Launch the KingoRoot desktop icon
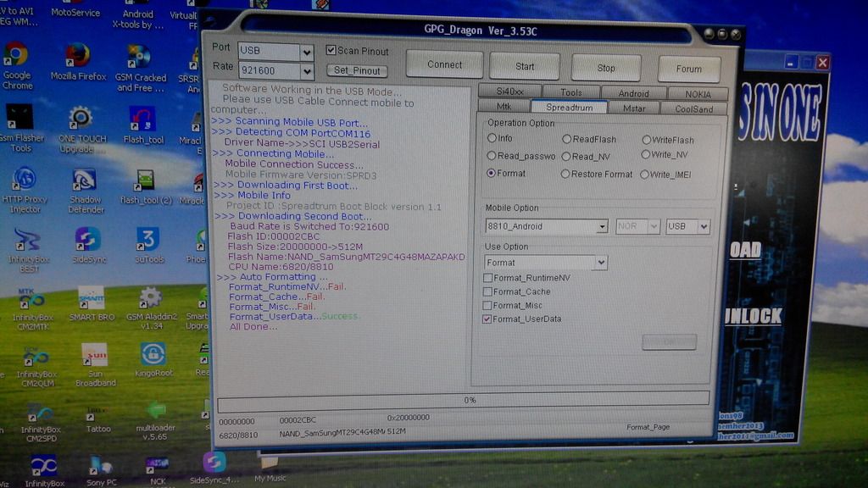 click(x=153, y=360)
